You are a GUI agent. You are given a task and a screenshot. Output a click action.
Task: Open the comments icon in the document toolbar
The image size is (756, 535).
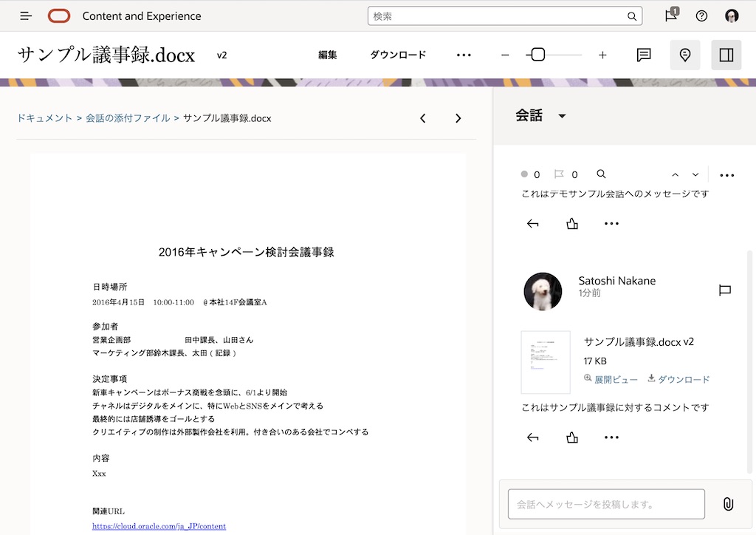coord(642,55)
